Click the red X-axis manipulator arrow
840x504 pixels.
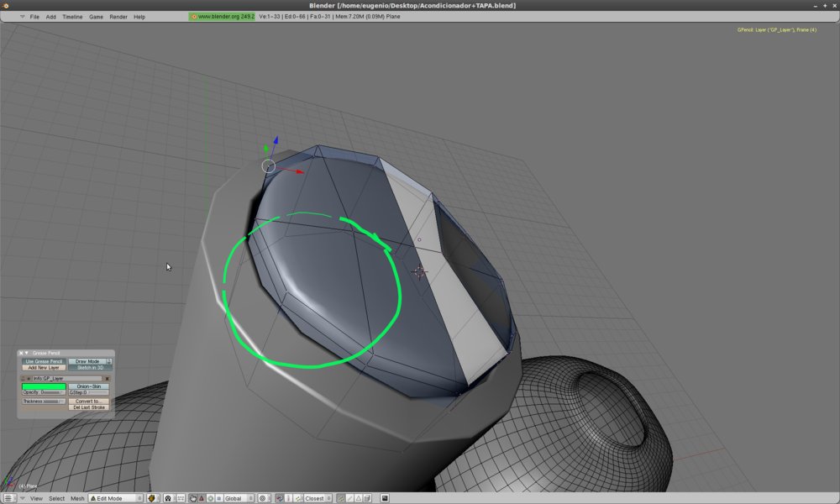tap(299, 171)
